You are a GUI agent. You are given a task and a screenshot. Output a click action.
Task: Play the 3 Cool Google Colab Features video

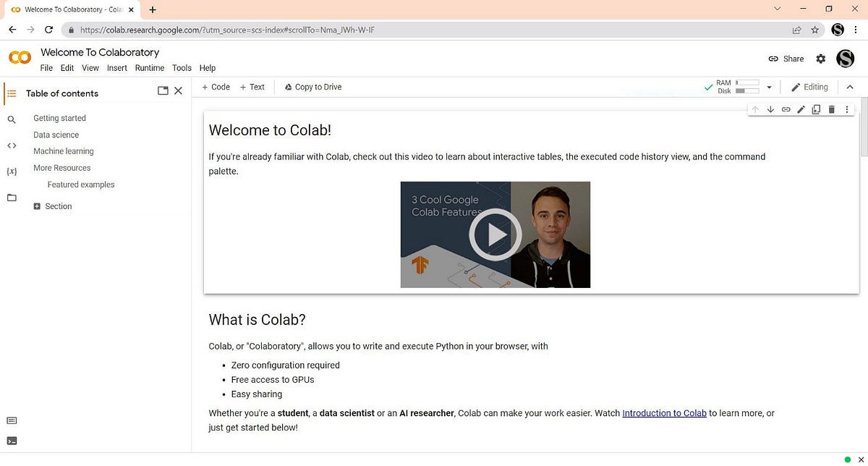495,234
